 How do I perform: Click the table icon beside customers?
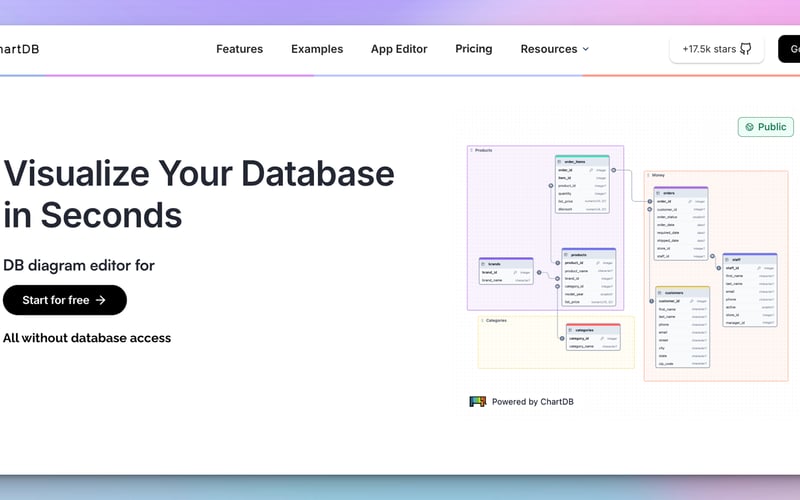pyautogui.click(x=660, y=293)
